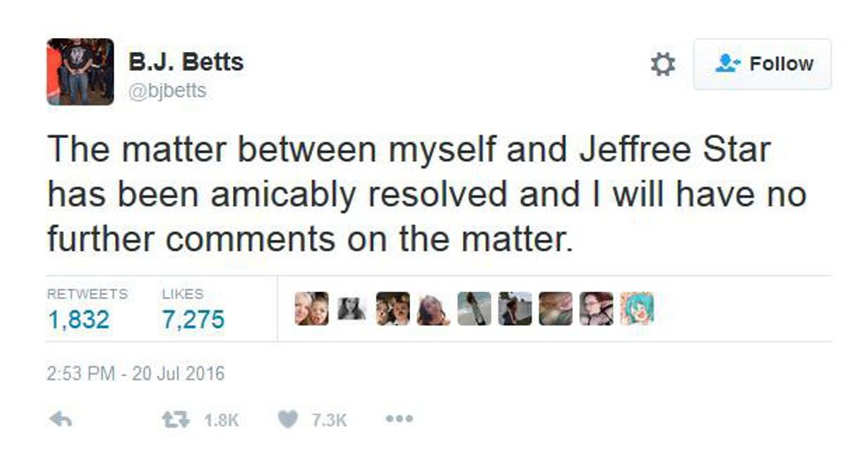Open the @bjbetts handle link
The width and height of the screenshot is (868, 469).
pos(167,90)
